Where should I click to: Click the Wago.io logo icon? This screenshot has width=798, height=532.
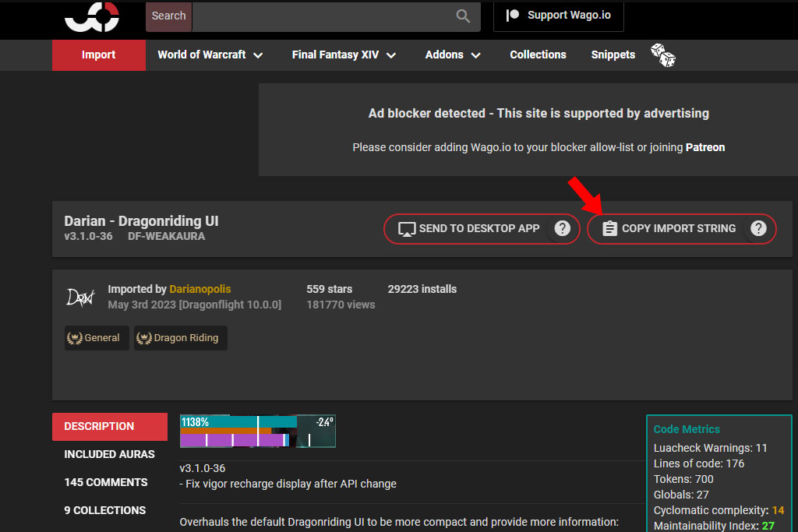[92, 16]
